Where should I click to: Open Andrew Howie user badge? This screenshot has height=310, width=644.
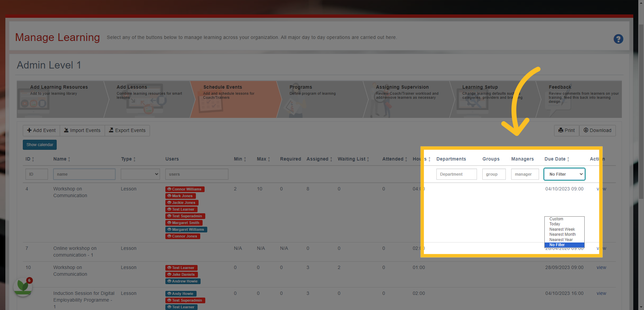183,281
